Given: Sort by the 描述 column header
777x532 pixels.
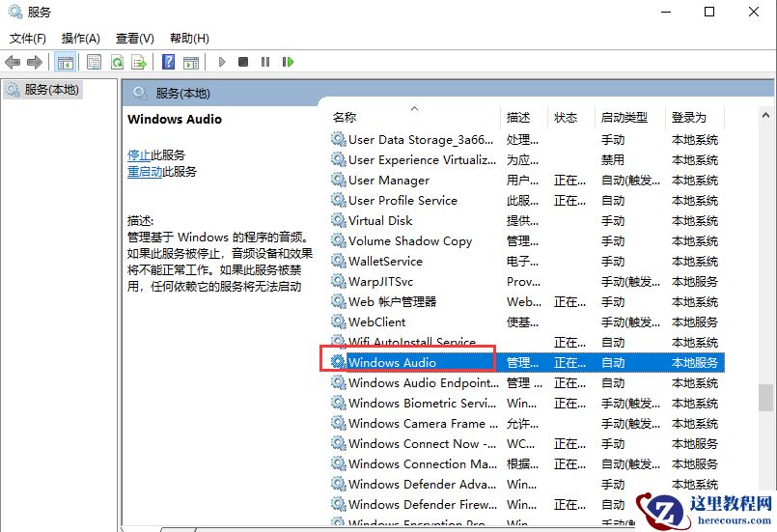Looking at the screenshot, I should (524, 118).
